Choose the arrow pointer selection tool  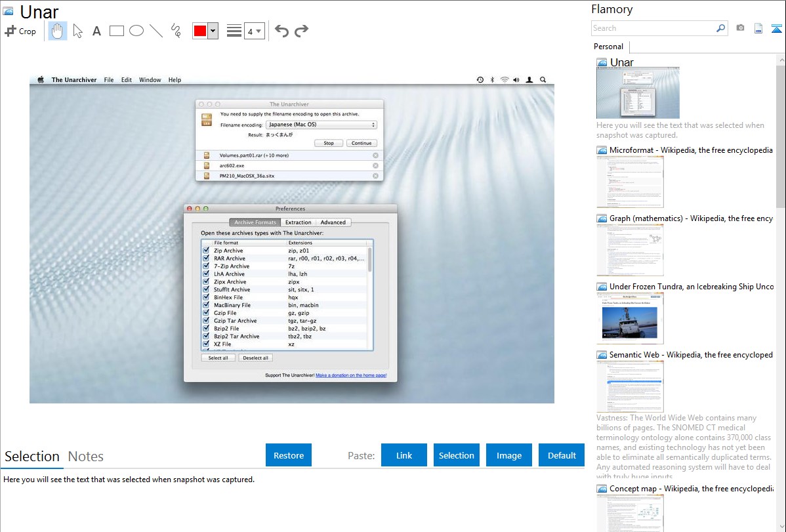coord(77,31)
